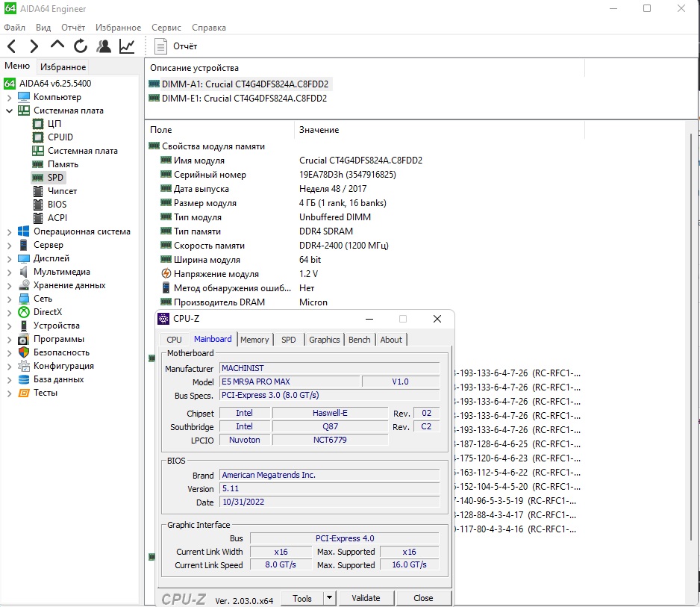Open the Справка menu
The image size is (700, 607).
pyautogui.click(x=209, y=27)
